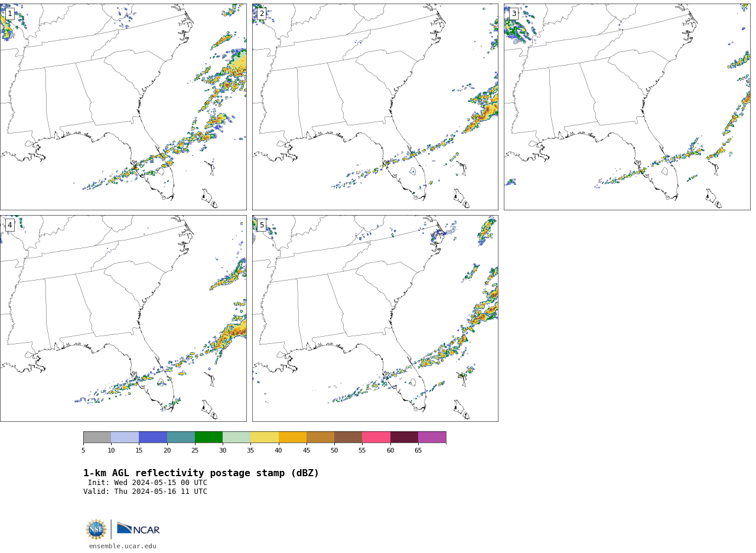
Task: Click the yellow 35-40 dBZ swatch
Action: pos(265,437)
